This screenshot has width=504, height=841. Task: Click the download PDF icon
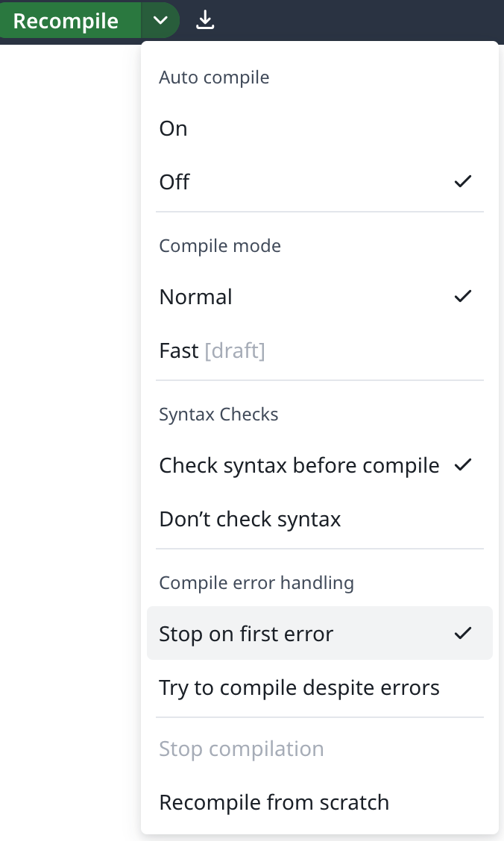(205, 20)
